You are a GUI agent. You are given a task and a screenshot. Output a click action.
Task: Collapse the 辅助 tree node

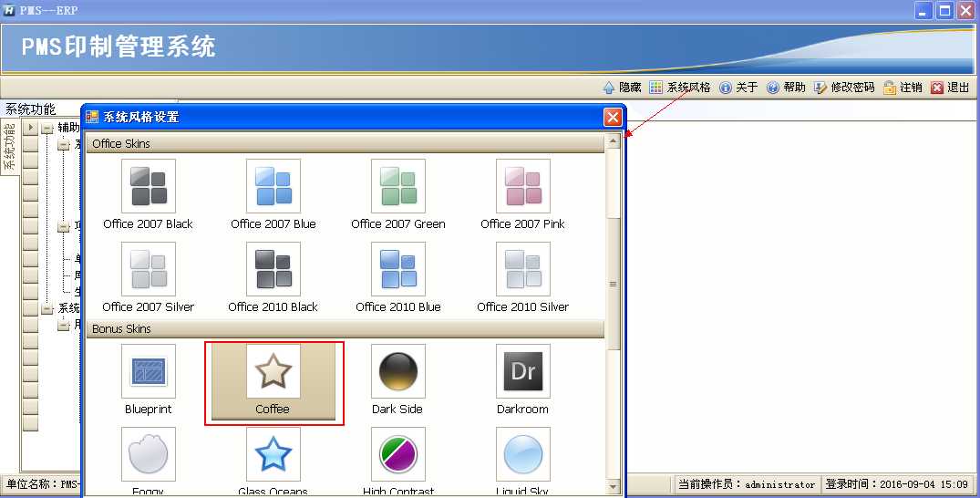[x=47, y=129]
